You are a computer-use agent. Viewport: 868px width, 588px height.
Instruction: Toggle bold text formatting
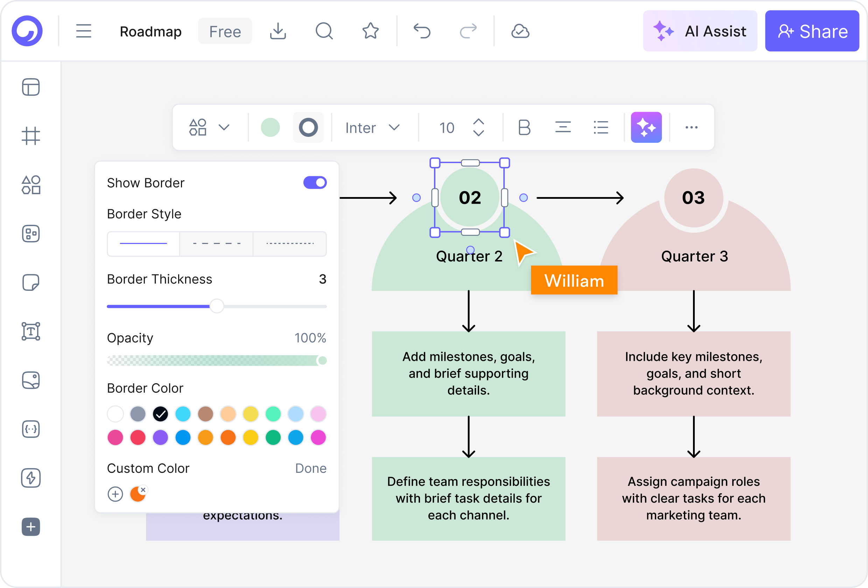pyautogui.click(x=524, y=127)
